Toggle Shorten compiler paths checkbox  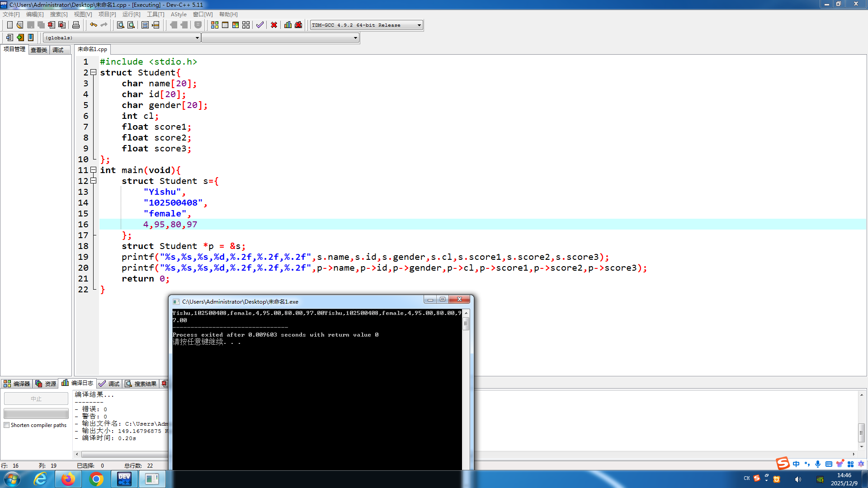tap(7, 425)
